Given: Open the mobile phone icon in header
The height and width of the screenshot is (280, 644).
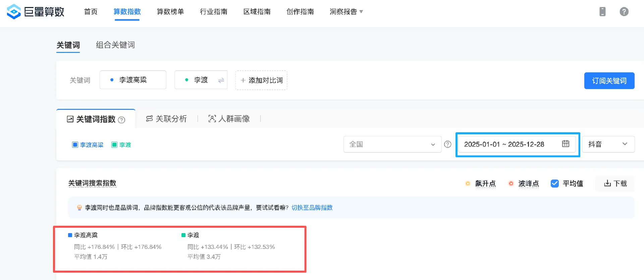Looking at the screenshot, I should click(x=602, y=12).
